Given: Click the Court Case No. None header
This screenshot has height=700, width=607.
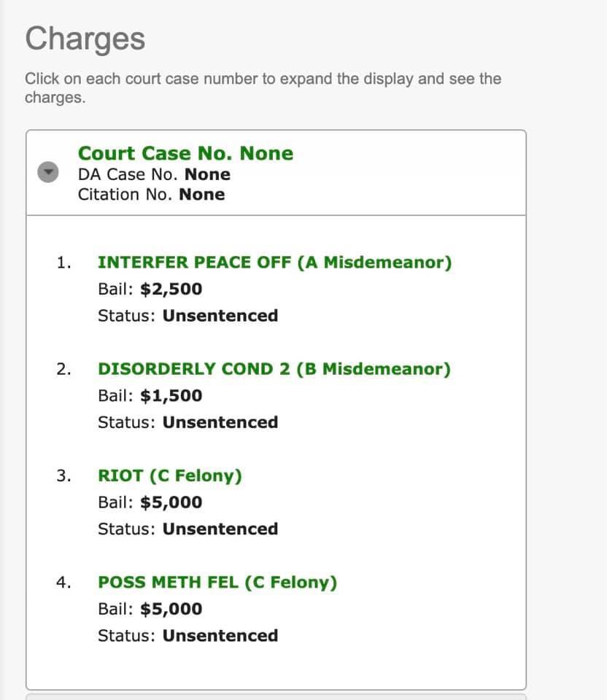Looking at the screenshot, I should (x=185, y=153).
